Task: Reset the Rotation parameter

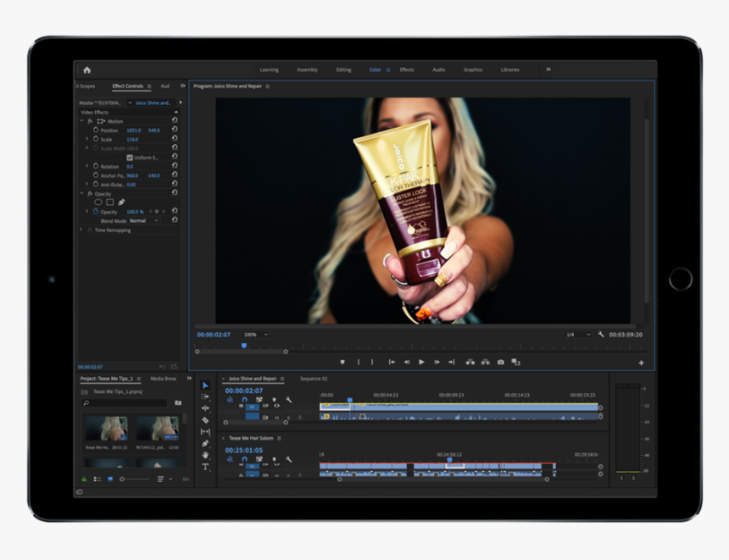Action: click(175, 165)
